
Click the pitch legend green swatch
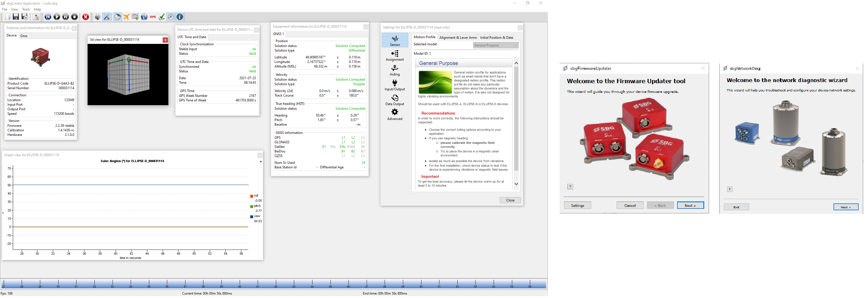pos(251,207)
